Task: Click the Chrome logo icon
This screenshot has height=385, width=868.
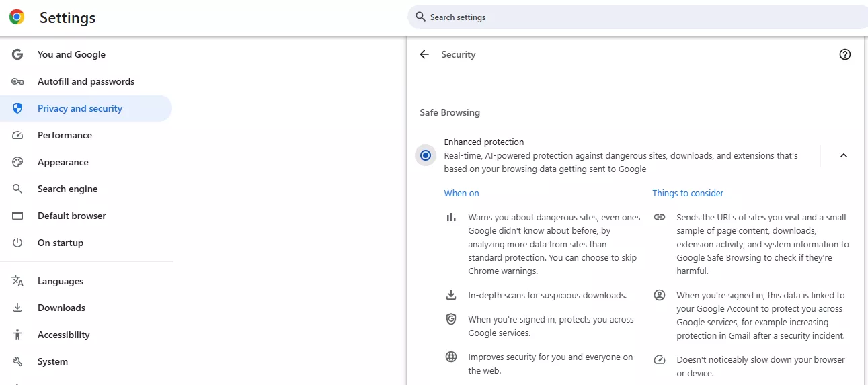Action: 17,17
